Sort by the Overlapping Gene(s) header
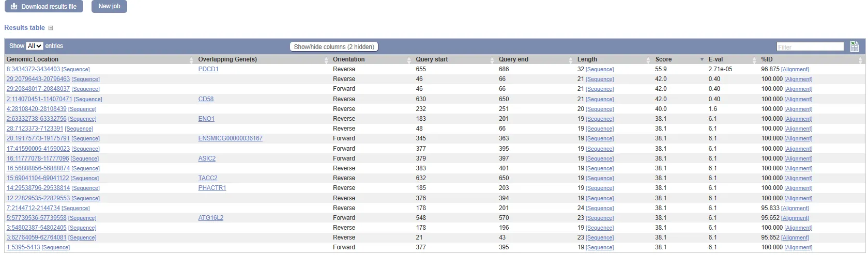Screen dimensions: 868x255 [227, 59]
